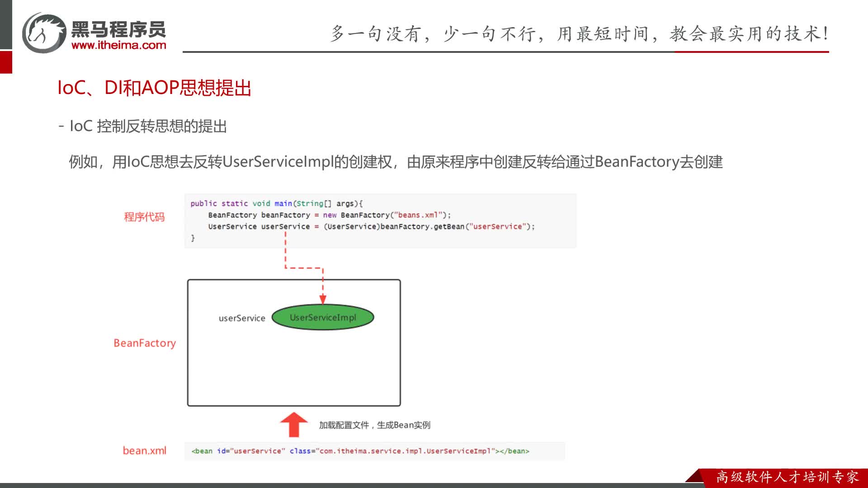Viewport: 868px width, 488px height.
Task: Click the sentence beginning 例如，用IoC思想去反转UserServiceImpl
Action: 396,162
